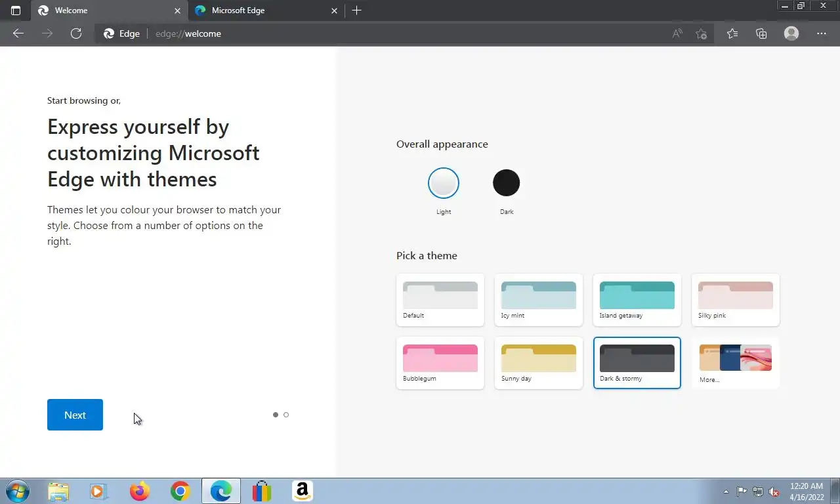Select the Light appearance option
840x504 pixels.
click(444, 183)
